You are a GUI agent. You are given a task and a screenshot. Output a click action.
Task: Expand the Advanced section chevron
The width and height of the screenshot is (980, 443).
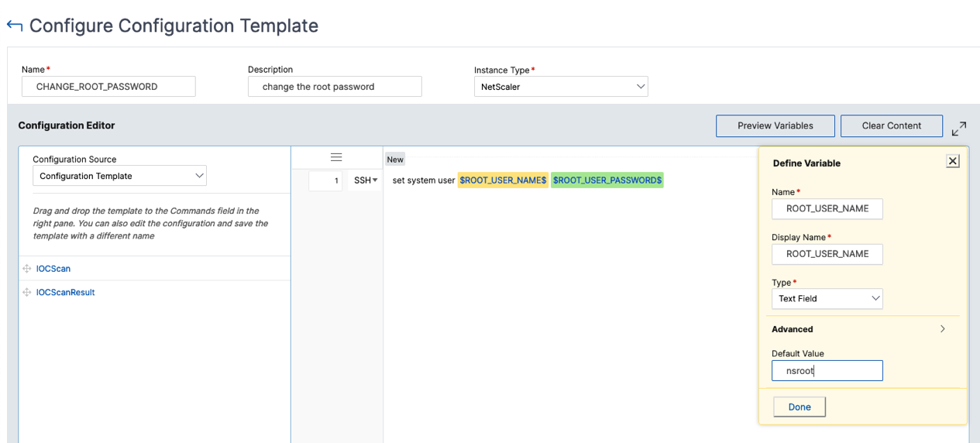click(943, 329)
